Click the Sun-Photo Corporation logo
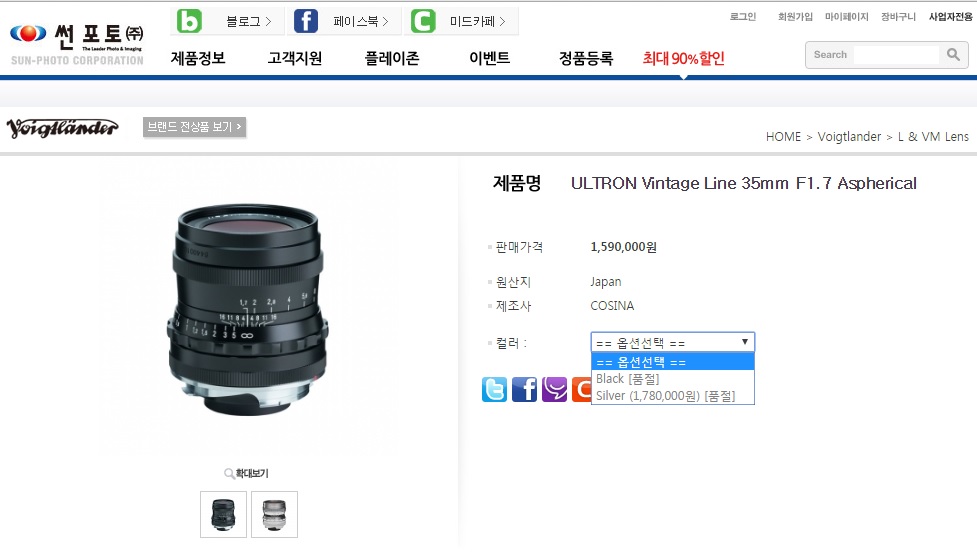Screen dimensions: 977x557 pos(77,45)
